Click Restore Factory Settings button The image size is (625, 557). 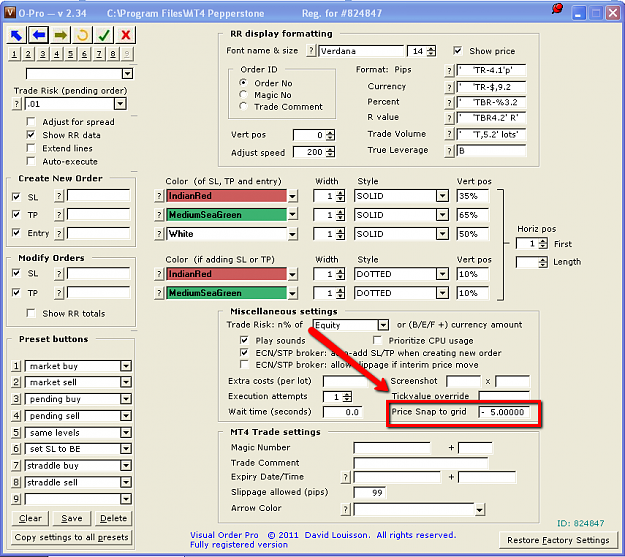(558, 540)
